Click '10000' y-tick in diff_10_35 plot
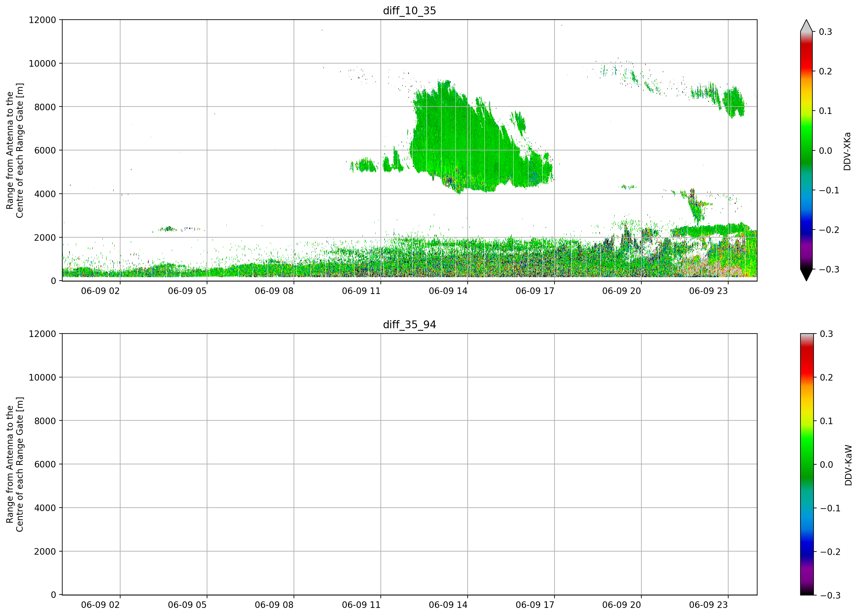The width and height of the screenshot is (859, 616). click(x=42, y=63)
